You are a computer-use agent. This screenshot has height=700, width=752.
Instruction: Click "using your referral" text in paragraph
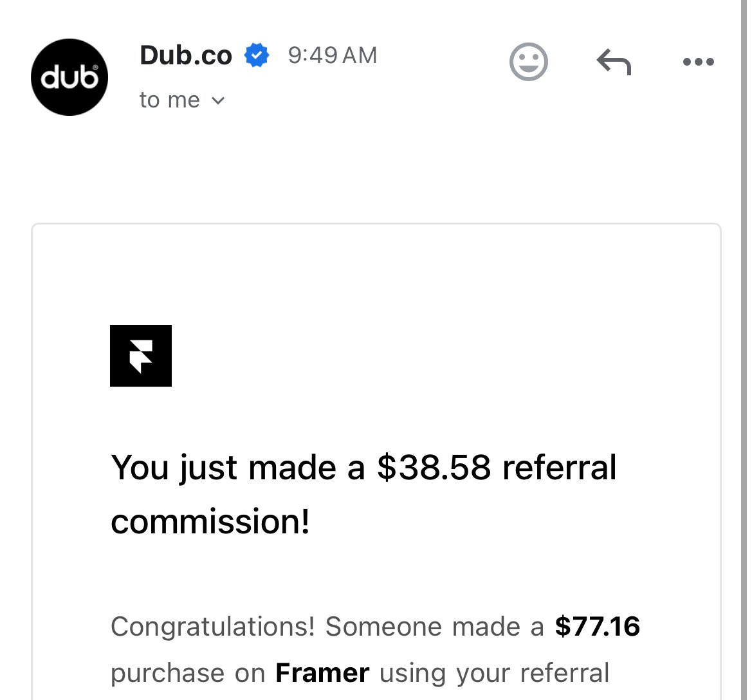click(x=495, y=674)
